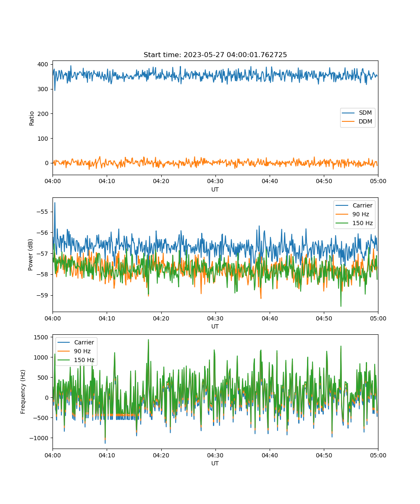This screenshot has width=420, height=504.
Task: Click the blue SDM line sample in legend
Action: coord(349,113)
